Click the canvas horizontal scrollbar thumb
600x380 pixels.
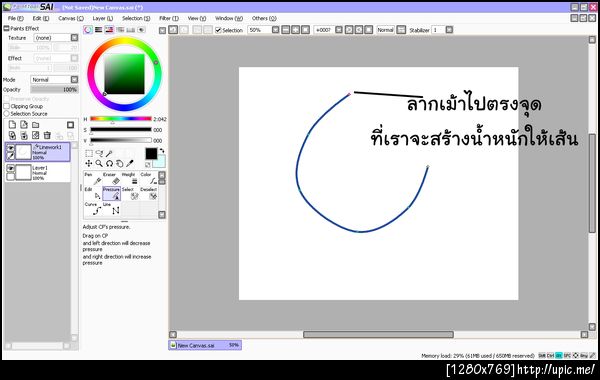378,334
